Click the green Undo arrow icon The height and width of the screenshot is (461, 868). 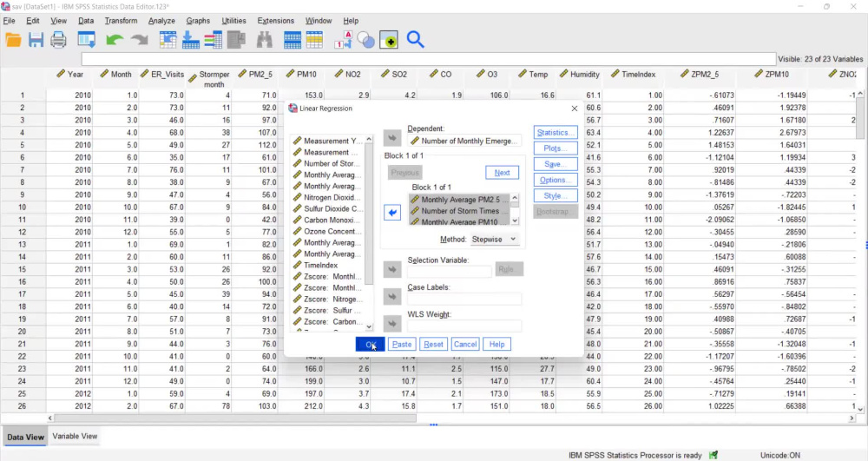(x=115, y=40)
